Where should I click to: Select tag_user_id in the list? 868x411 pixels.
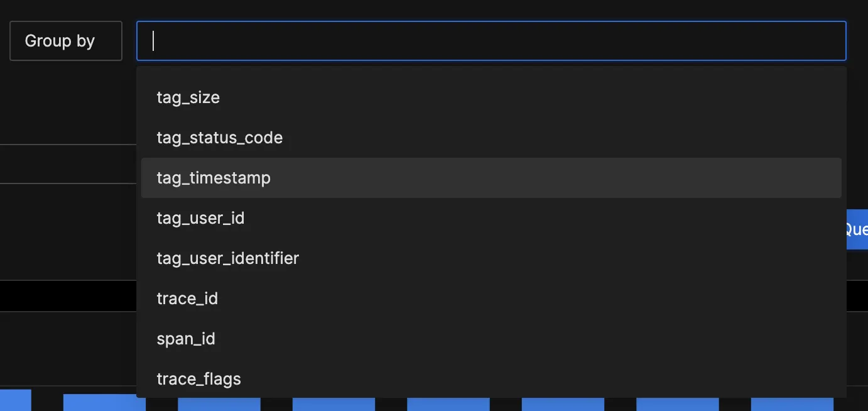coord(491,218)
